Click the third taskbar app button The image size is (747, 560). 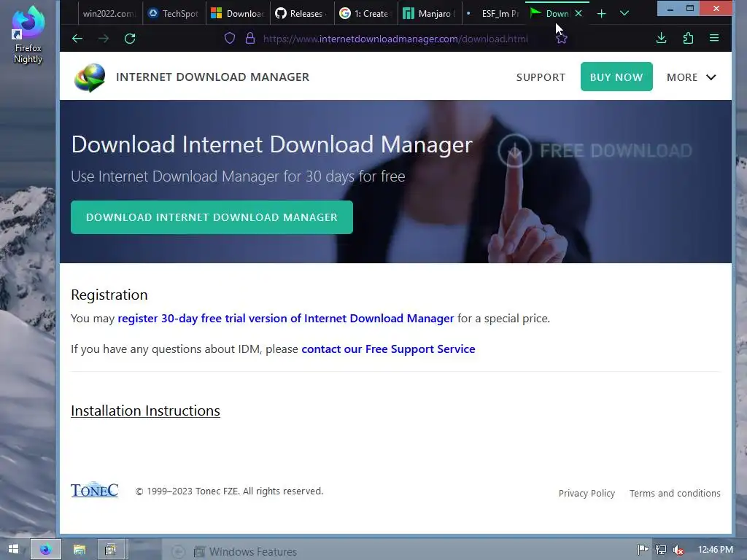pos(111,550)
